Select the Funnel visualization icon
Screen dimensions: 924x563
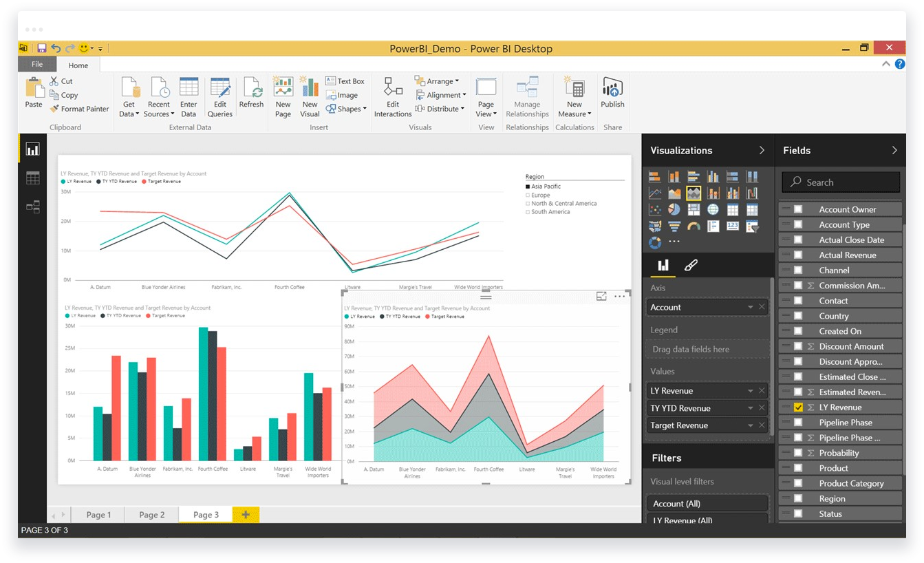click(674, 226)
